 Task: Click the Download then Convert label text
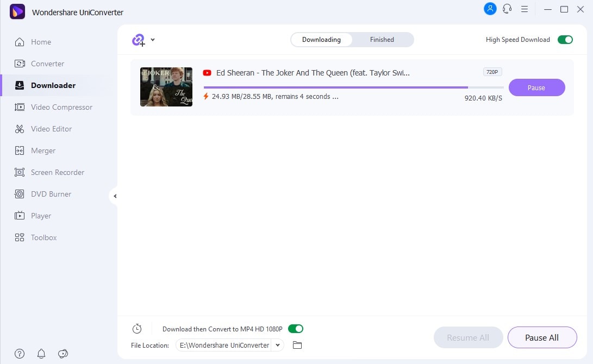(222, 329)
